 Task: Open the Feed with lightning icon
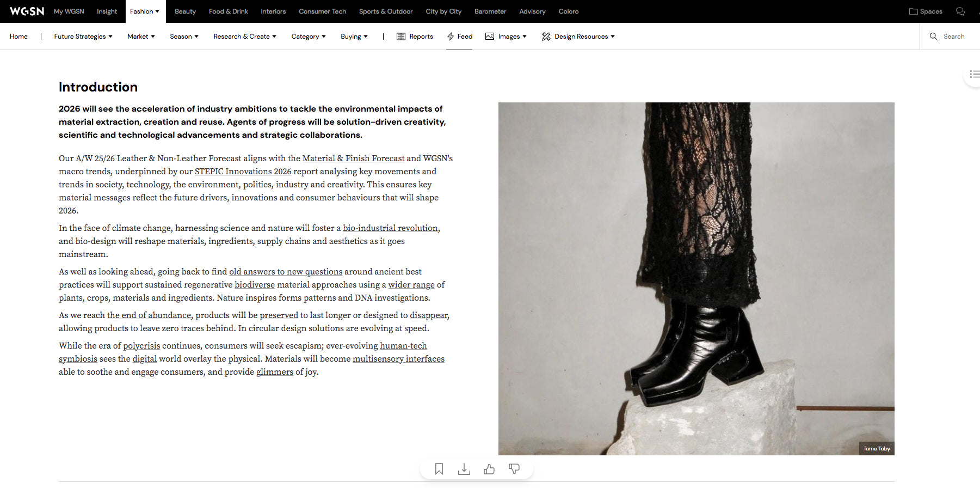click(x=459, y=36)
